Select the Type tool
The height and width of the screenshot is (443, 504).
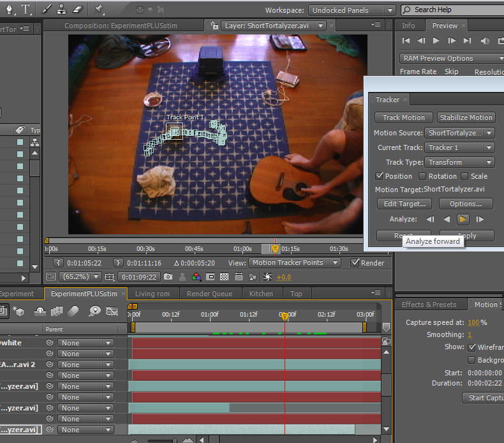[x=26, y=10]
